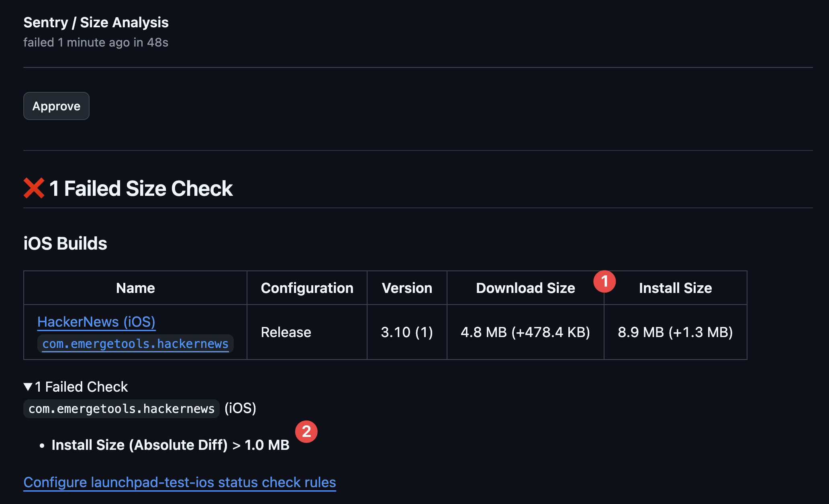The image size is (829, 504).
Task: Click the Sentry / Size Analysis title
Action: [96, 22]
